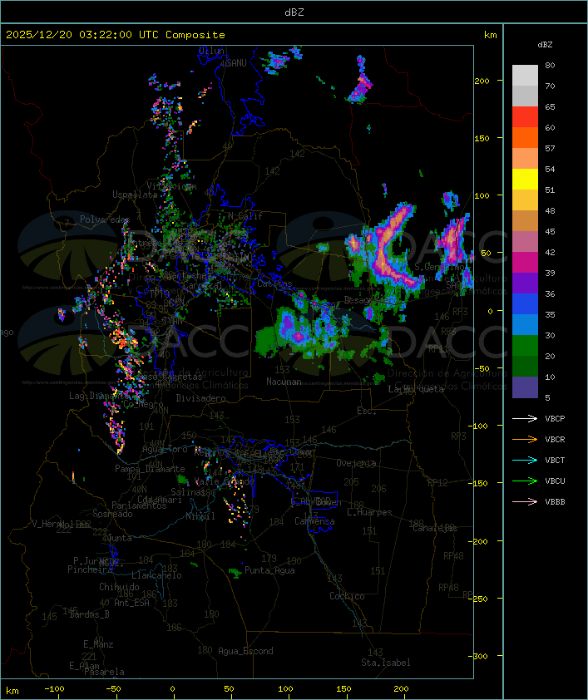The height and width of the screenshot is (700, 588).
Task: Click the E_Manz place label
Action: click(x=98, y=644)
